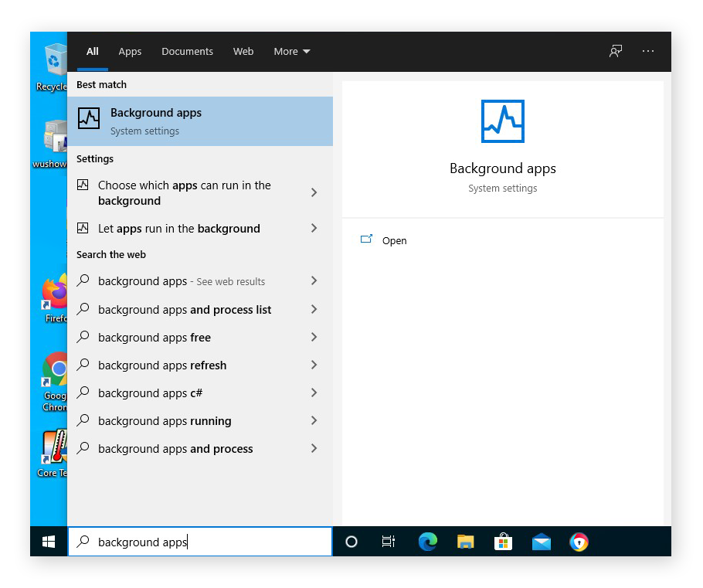Select 'Let apps run in the background' setting
This screenshot has width=703, height=588.
[200, 228]
